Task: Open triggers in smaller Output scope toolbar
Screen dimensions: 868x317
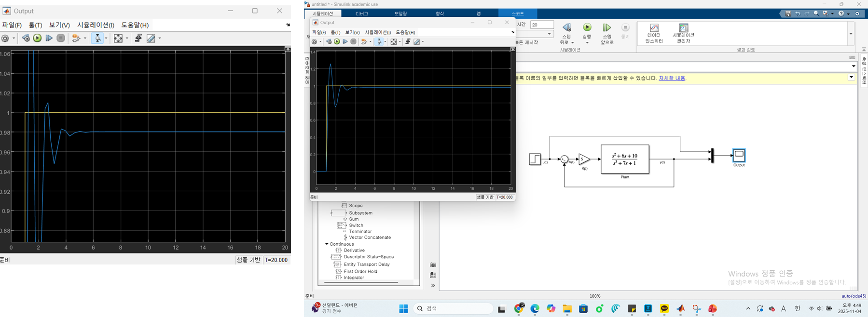Action: (408, 42)
